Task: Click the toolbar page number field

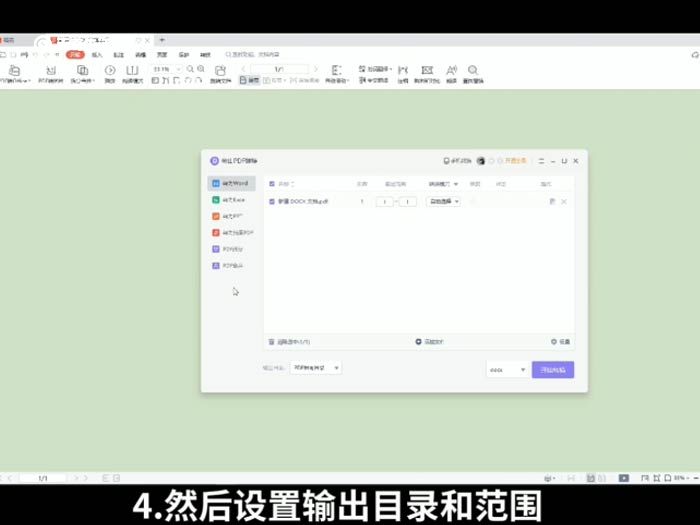Action: (x=279, y=69)
